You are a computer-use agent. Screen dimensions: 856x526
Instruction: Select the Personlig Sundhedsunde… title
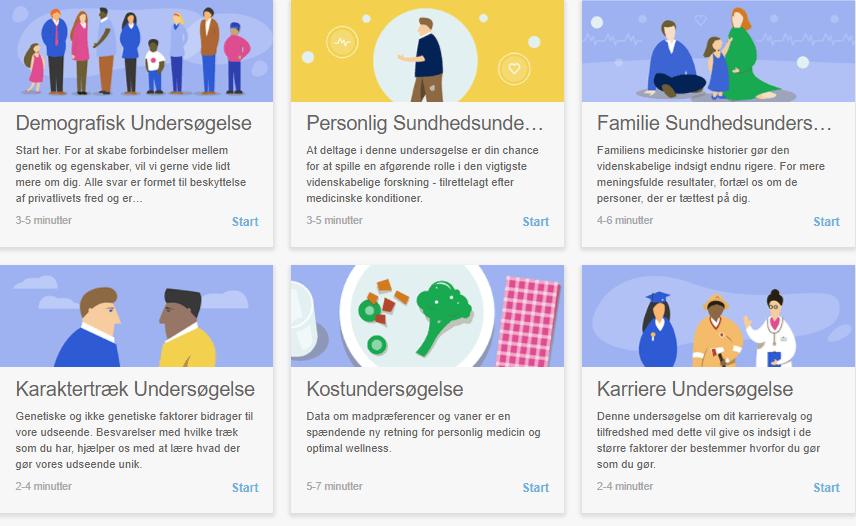pyautogui.click(x=425, y=123)
